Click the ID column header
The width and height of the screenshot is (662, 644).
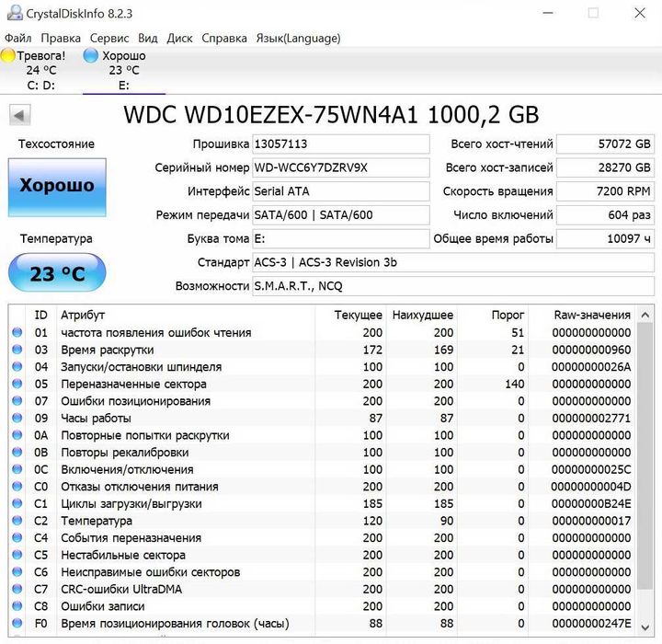tap(41, 316)
